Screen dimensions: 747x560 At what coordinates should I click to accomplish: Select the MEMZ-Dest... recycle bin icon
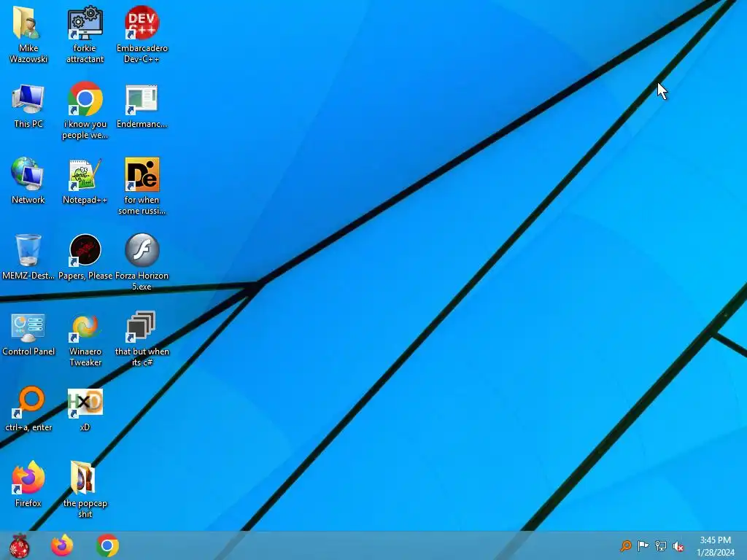pyautogui.click(x=28, y=250)
